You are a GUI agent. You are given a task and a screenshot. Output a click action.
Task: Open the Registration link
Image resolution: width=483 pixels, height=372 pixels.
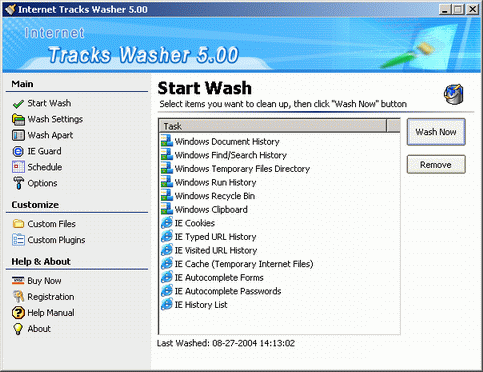click(x=51, y=297)
